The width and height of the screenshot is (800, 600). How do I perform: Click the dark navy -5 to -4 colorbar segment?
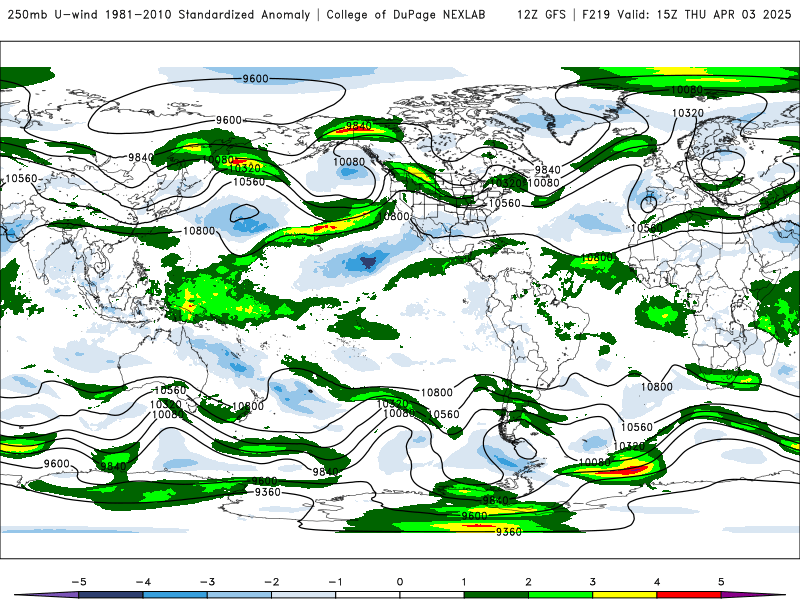click(111, 595)
